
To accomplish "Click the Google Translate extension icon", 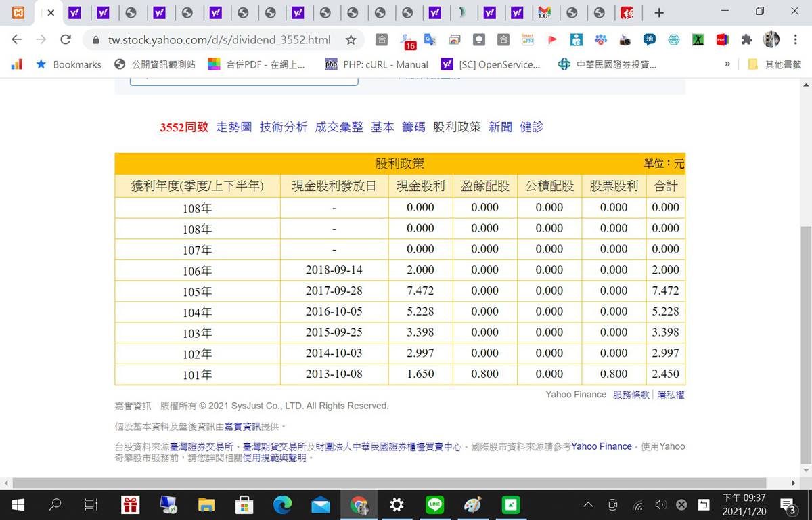I will tap(430, 40).
